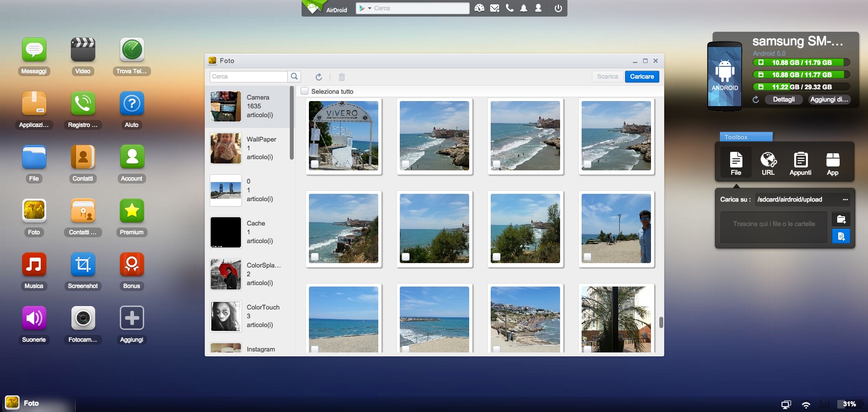Select checkbox on photo of man by the sea

point(587,257)
